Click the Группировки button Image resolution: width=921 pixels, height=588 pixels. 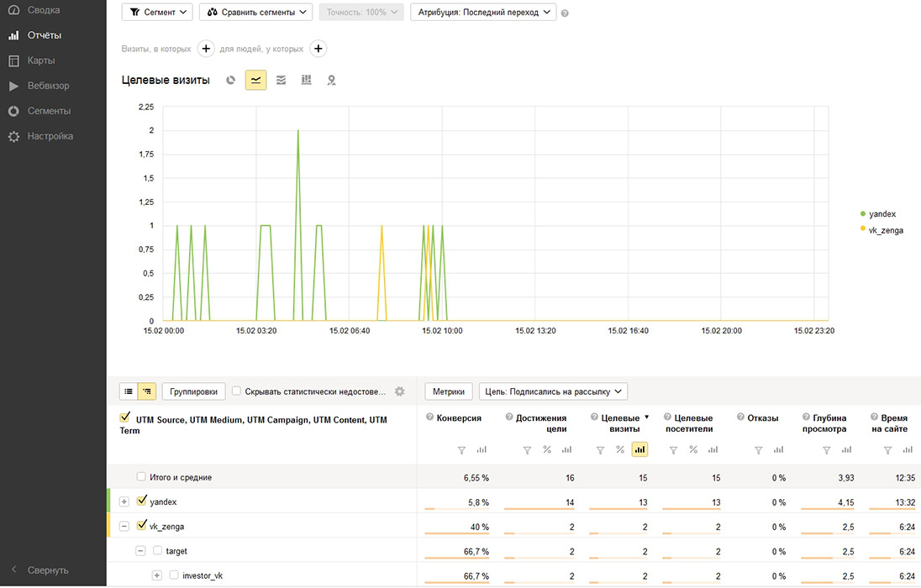point(193,391)
